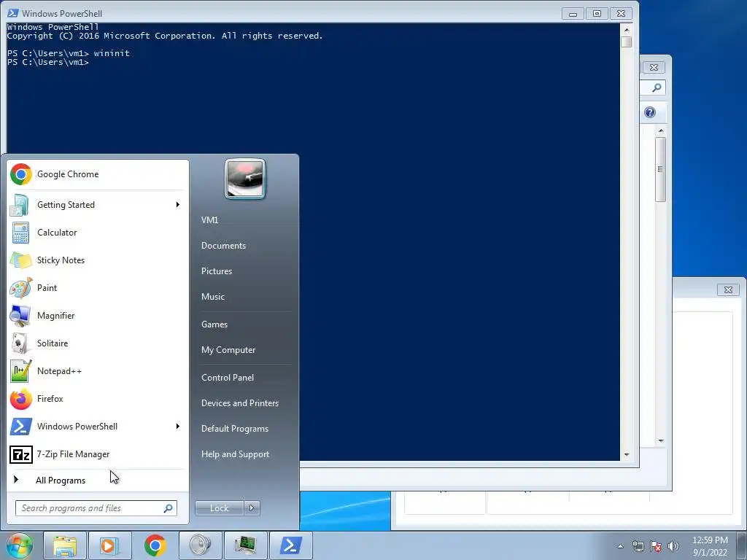The image size is (747, 560).
Task: Open Chrome from the taskbar
Action: click(x=155, y=545)
